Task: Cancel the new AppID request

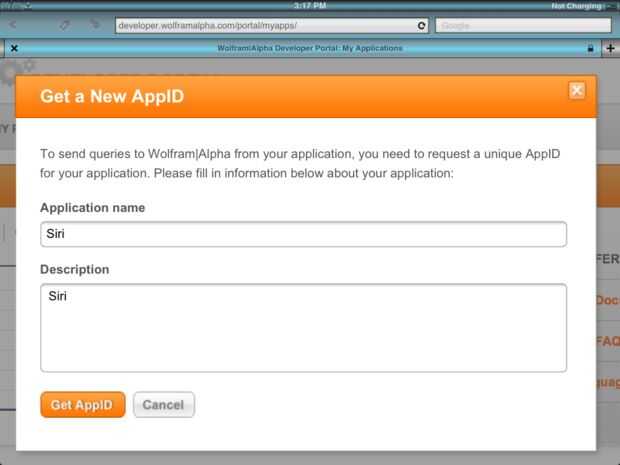Action: pos(164,405)
